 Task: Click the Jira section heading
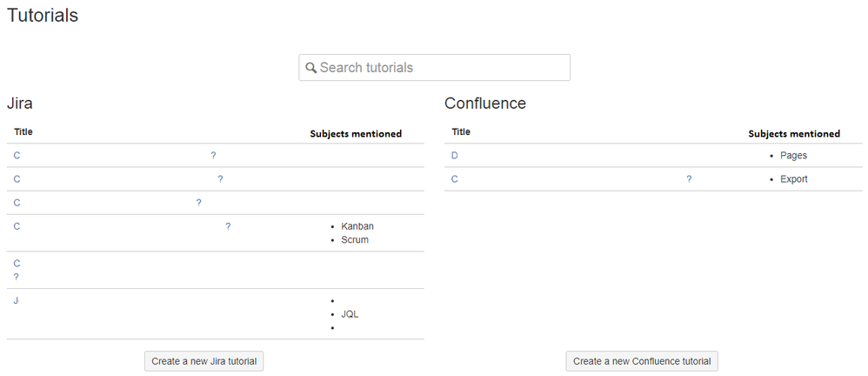pyautogui.click(x=20, y=104)
